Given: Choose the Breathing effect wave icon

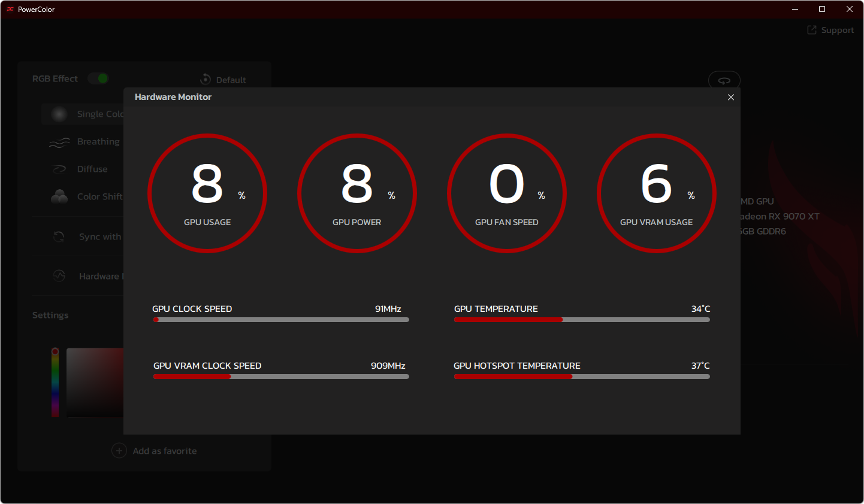Looking at the screenshot, I should coord(59,142).
